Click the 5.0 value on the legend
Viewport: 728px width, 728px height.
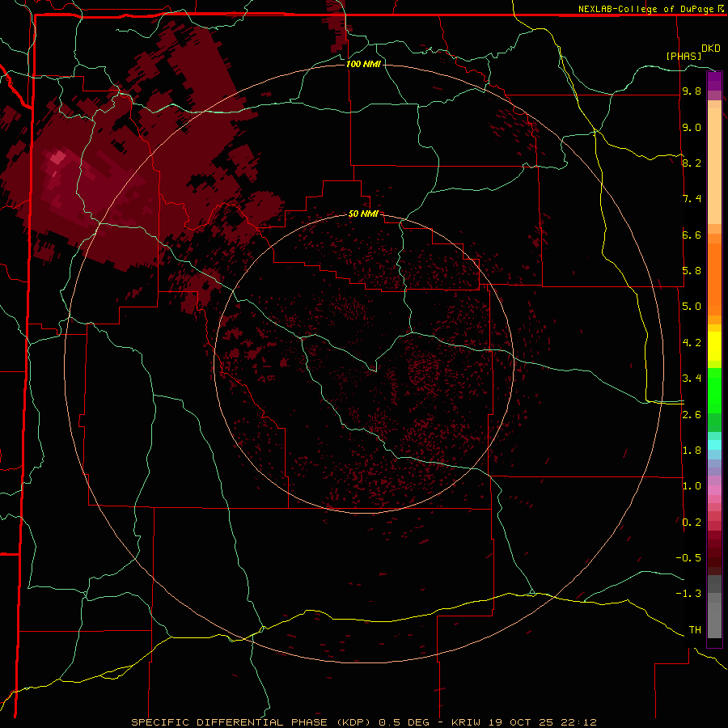692,307
